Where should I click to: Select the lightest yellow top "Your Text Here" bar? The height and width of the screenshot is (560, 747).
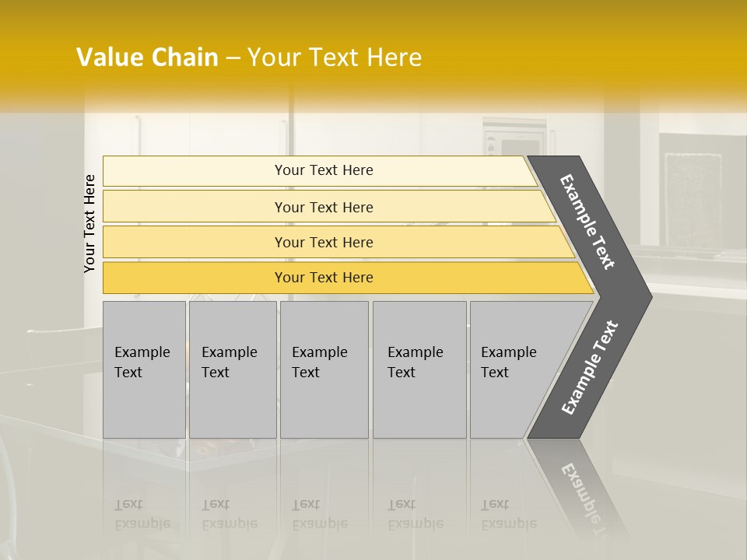(323, 170)
